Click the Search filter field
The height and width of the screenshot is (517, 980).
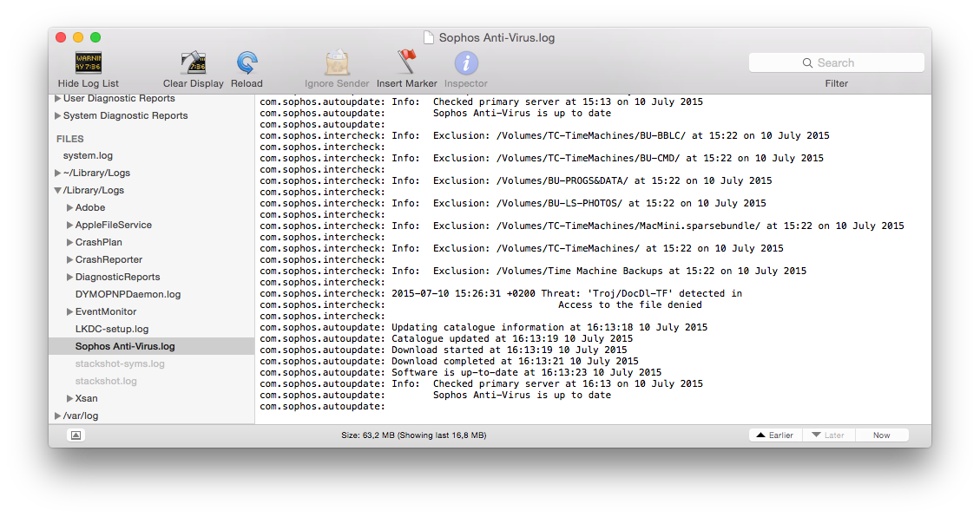pos(836,62)
